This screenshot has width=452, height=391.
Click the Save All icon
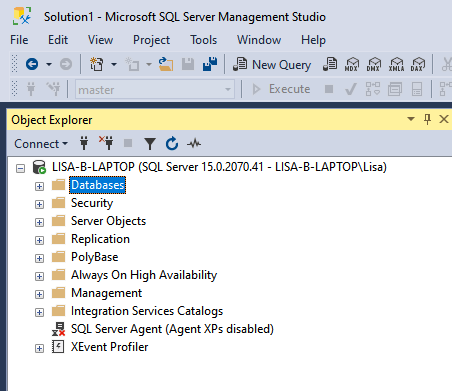click(210, 64)
